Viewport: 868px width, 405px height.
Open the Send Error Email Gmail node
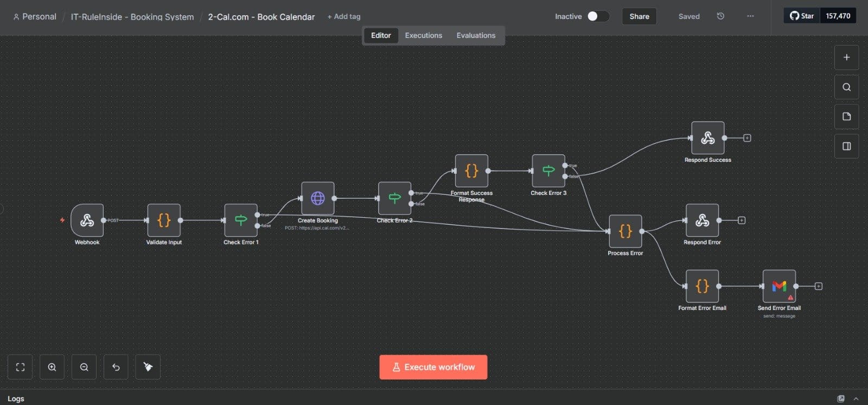(x=779, y=286)
